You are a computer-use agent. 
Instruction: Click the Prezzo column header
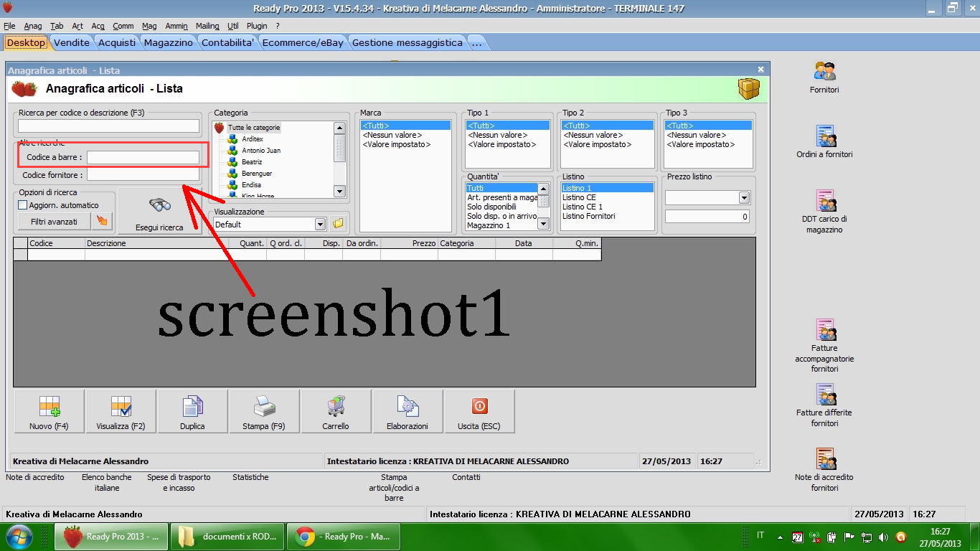409,243
